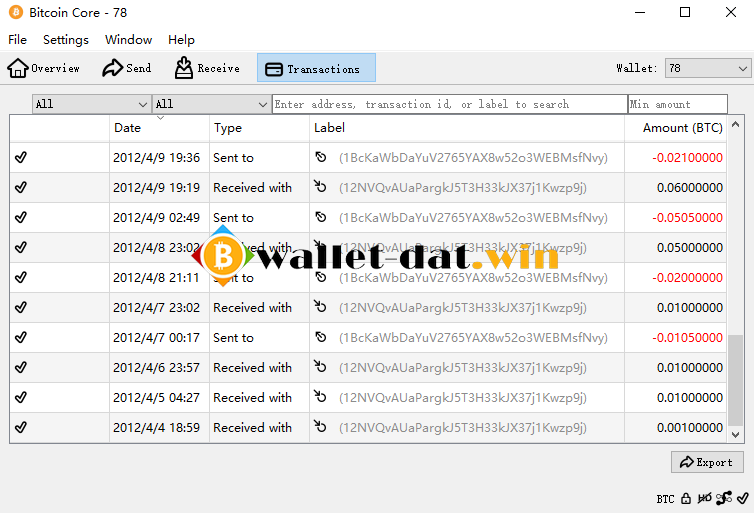Sort by the Type column header
Viewport: 754px width, 513px height.
tap(259, 128)
